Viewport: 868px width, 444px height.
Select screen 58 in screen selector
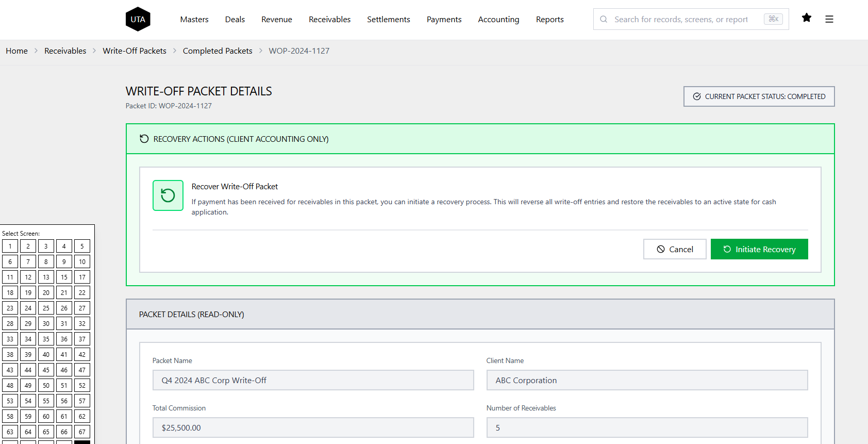[10, 416]
